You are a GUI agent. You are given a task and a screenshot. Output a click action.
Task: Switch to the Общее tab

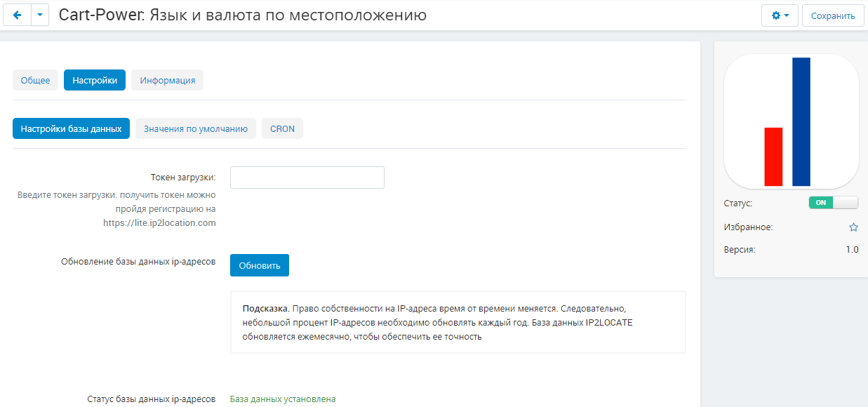point(35,80)
